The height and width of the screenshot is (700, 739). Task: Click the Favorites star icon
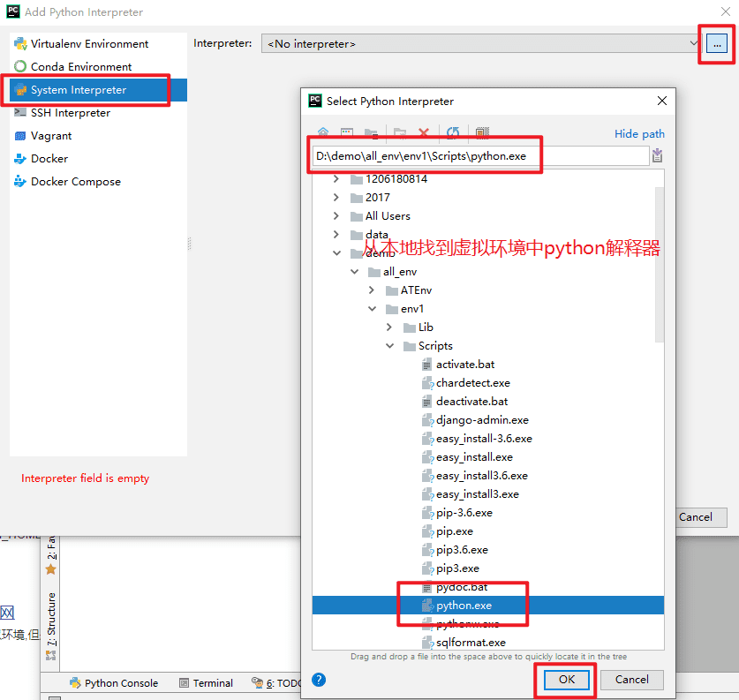coord(51,569)
